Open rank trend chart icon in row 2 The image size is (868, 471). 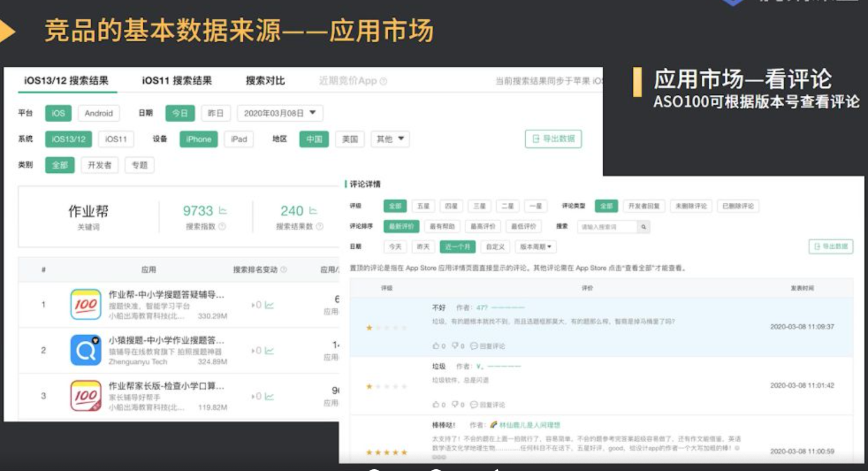pyautogui.click(x=269, y=351)
